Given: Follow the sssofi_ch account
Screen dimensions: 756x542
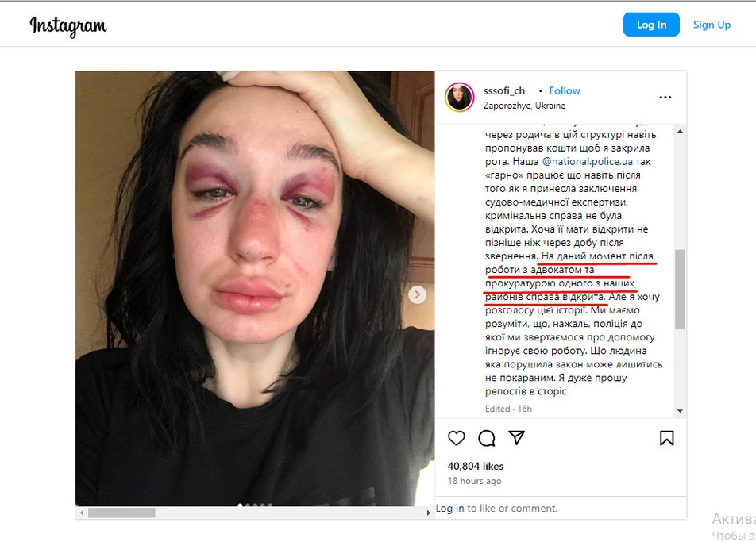Looking at the screenshot, I should (564, 90).
